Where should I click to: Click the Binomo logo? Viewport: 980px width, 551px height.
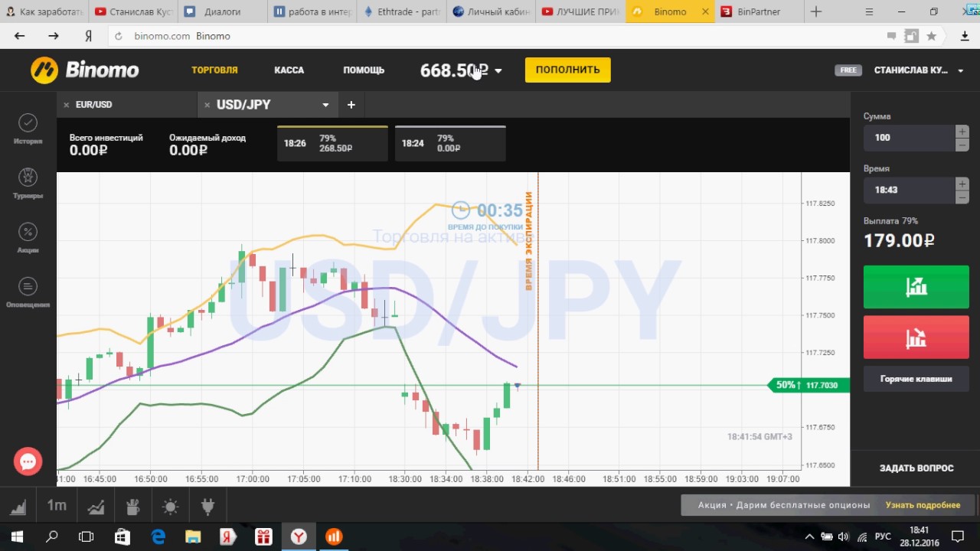[85, 70]
